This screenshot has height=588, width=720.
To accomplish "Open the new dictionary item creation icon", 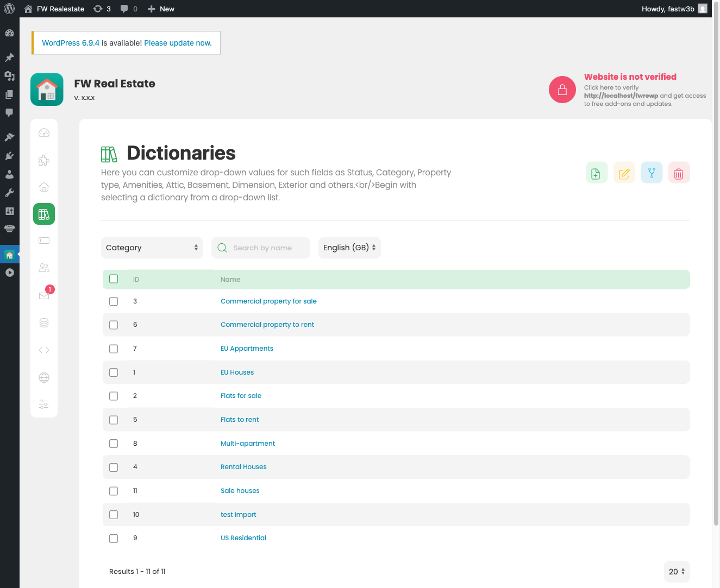I will (597, 172).
